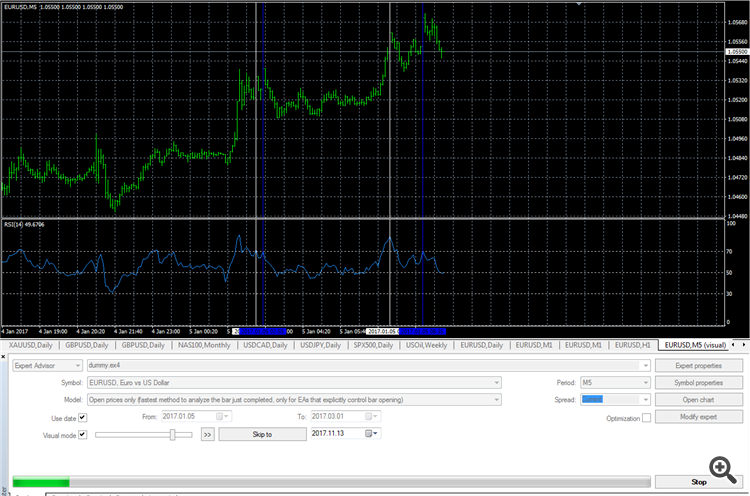Image resolution: width=750 pixels, height=496 pixels.
Task: Click the Symbol properties button
Action: (699, 383)
